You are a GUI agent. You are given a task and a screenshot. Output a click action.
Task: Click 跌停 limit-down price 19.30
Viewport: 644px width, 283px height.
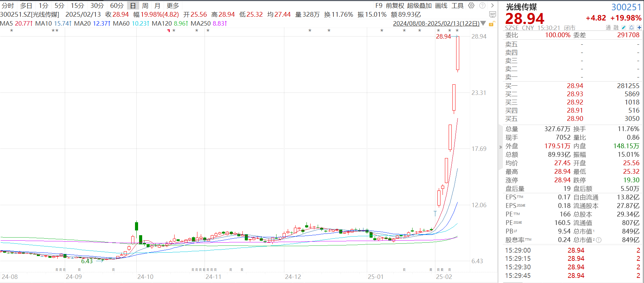(631, 180)
